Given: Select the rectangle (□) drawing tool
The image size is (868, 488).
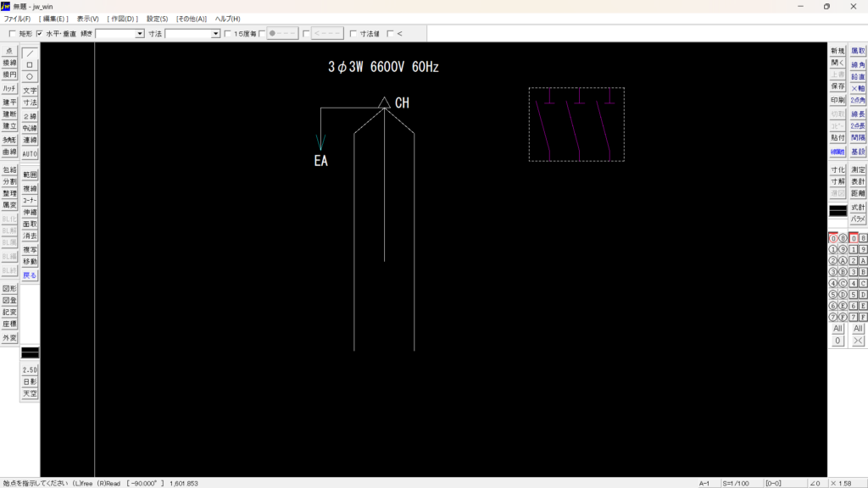Looking at the screenshot, I should (30, 64).
